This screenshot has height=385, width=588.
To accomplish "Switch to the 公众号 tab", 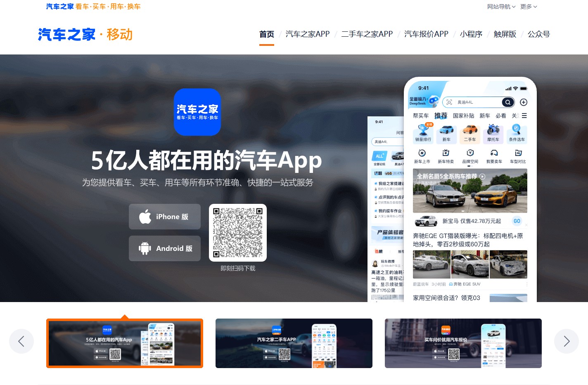I will [539, 34].
